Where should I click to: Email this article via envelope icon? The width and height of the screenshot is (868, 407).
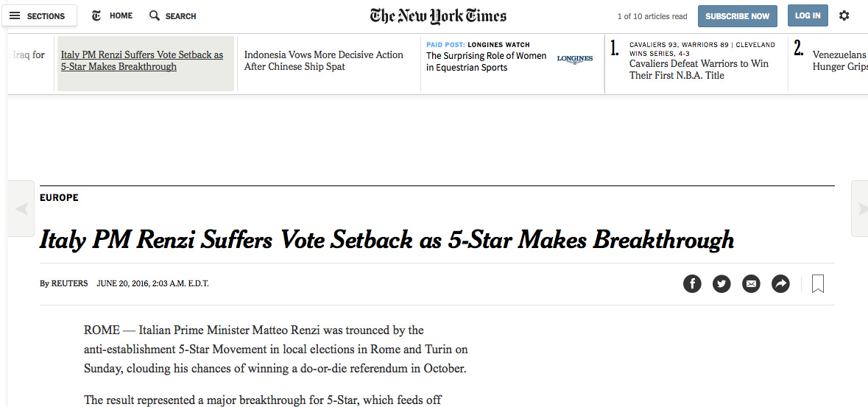tap(751, 283)
